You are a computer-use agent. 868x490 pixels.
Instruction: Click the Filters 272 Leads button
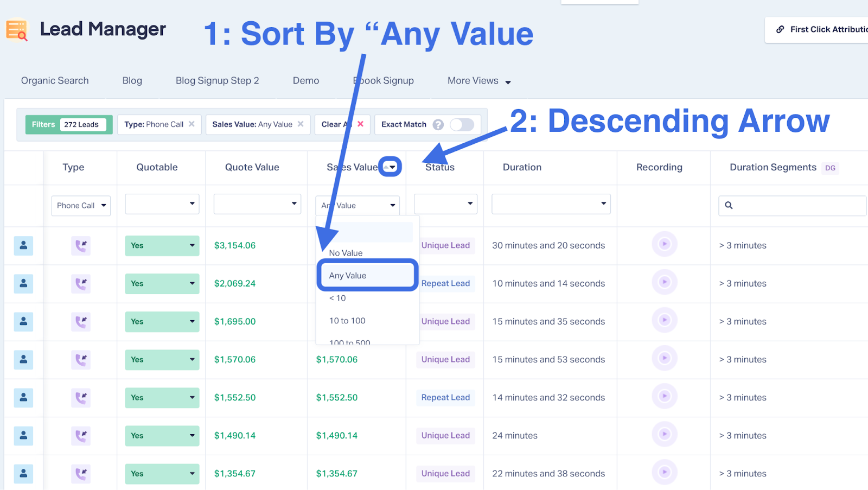[69, 125]
